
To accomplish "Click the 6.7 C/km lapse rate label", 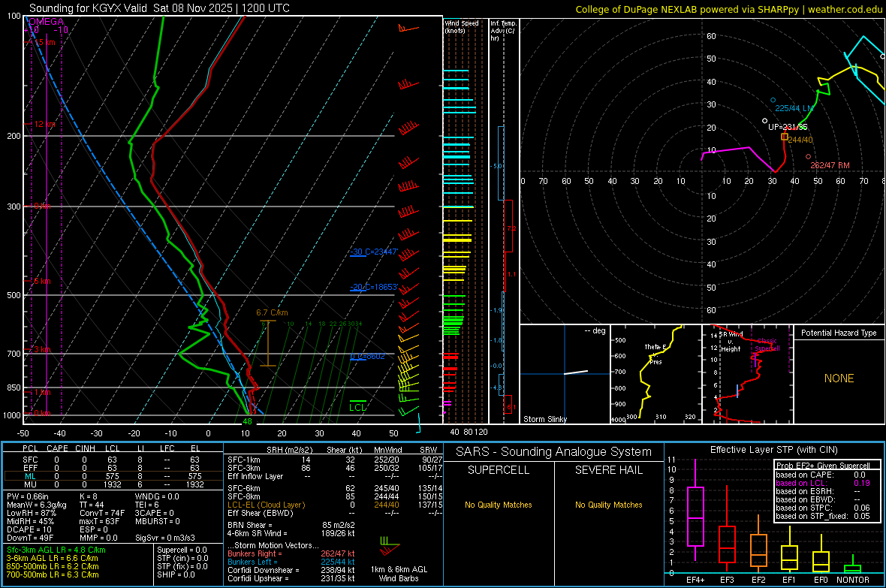I will click(x=272, y=312).
